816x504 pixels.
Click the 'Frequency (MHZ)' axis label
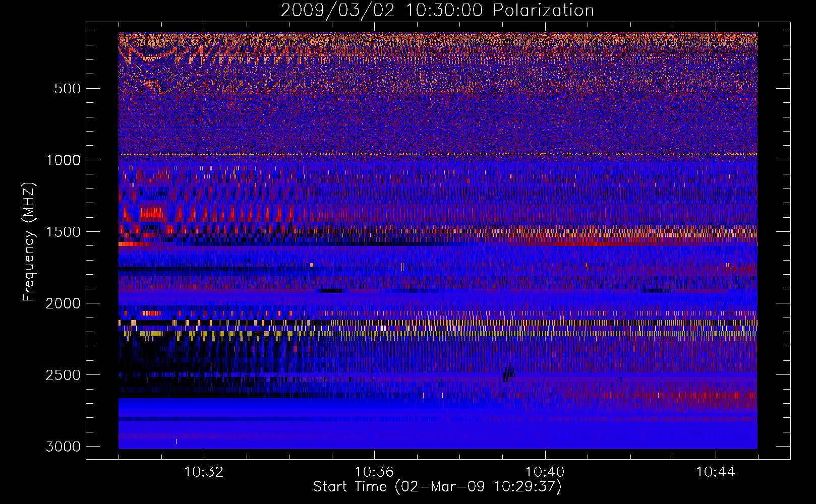pos(29,241)
